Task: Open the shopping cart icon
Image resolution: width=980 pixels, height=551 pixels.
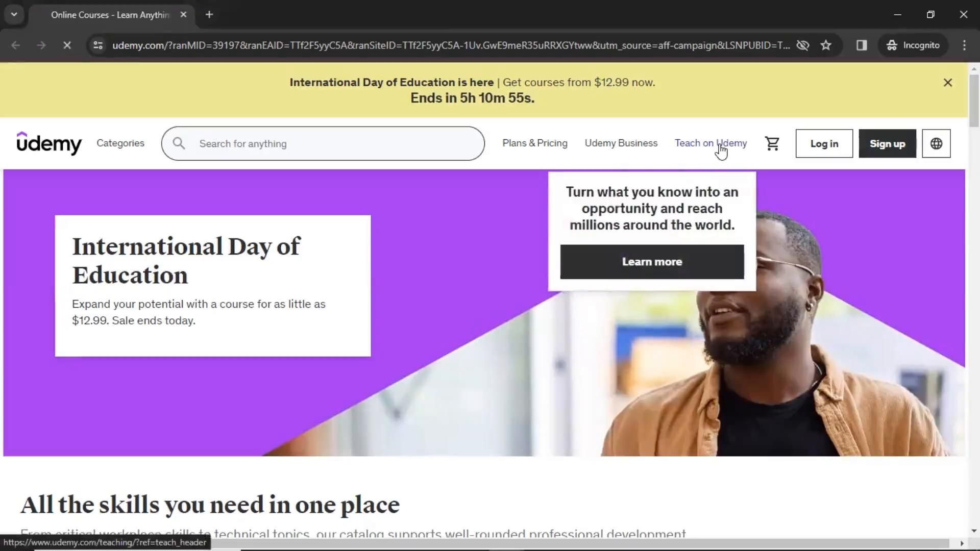Action: [773, 143]
